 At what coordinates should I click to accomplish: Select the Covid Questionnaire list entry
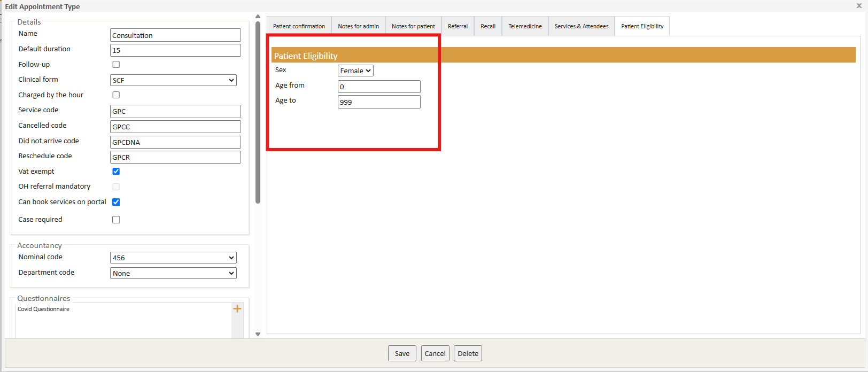click(44, 309)
